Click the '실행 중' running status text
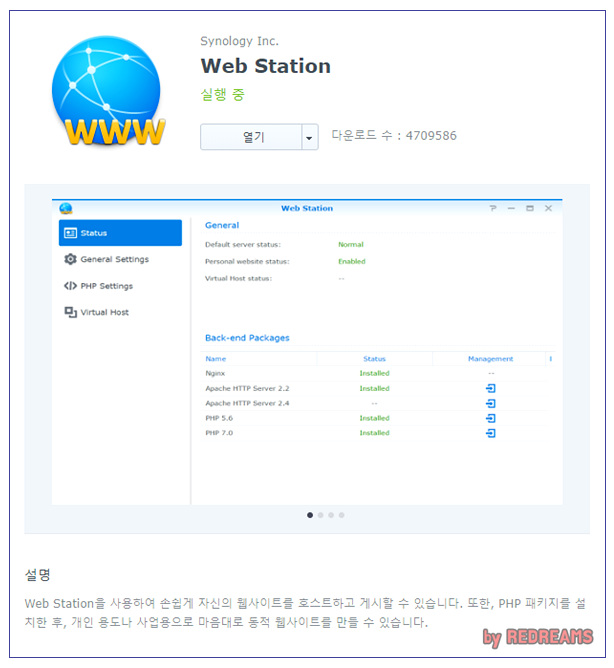 coord(222,94)
